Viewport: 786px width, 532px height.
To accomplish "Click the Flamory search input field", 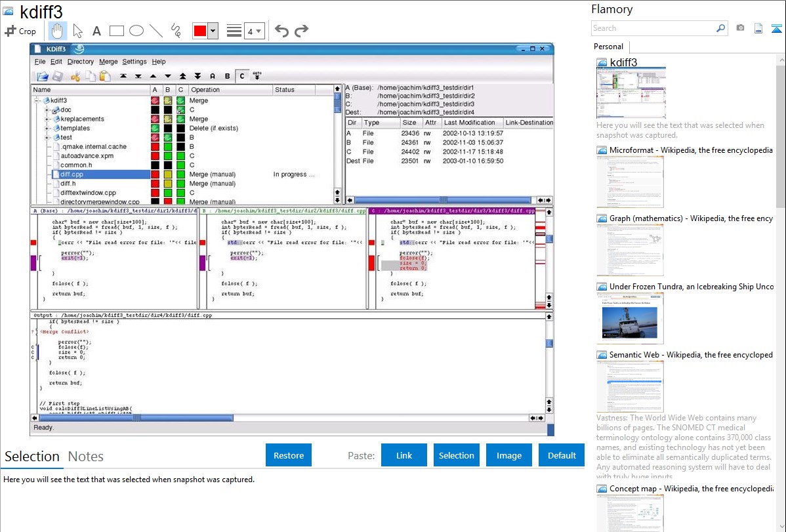I will point(653,28).
